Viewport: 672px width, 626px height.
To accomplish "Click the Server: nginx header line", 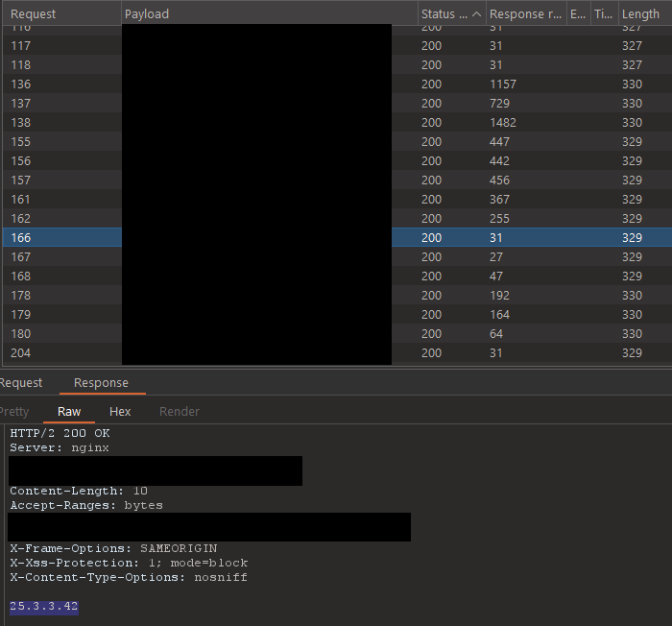I will click(60, 447).
